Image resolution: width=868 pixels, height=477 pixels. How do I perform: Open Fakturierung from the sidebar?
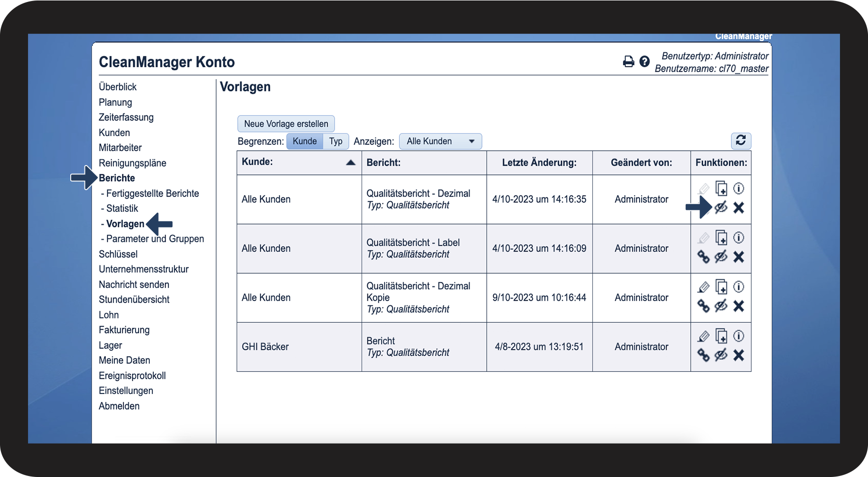click(124, 330)
